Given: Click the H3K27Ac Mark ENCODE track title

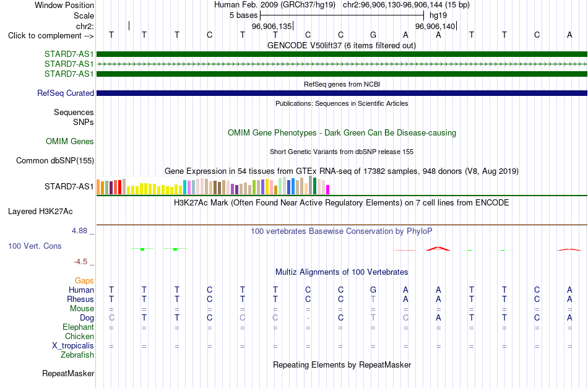Looking at the screenshot, I should [341, 203].
